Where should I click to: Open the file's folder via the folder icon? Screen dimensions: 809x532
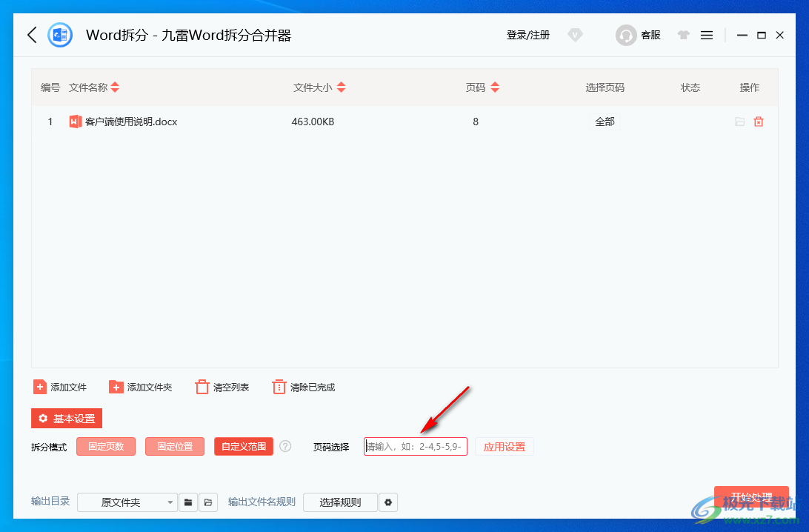[x=739, y=121]
